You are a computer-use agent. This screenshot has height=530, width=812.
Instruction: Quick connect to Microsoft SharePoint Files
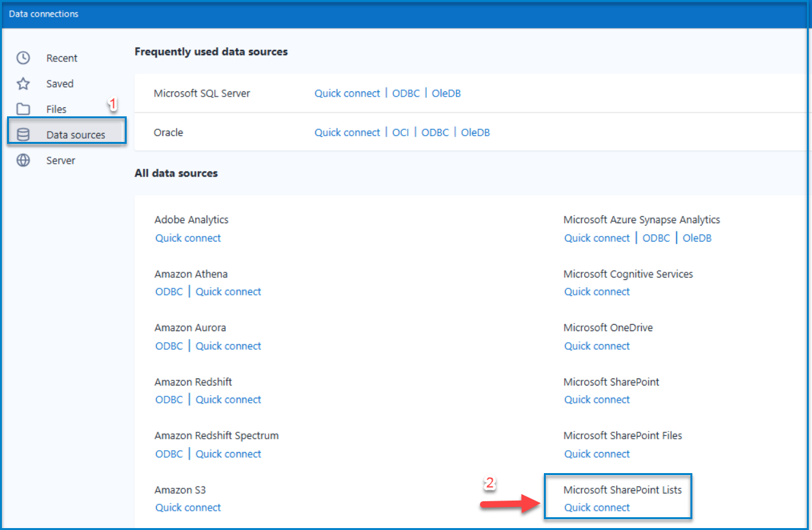(597, 454)
